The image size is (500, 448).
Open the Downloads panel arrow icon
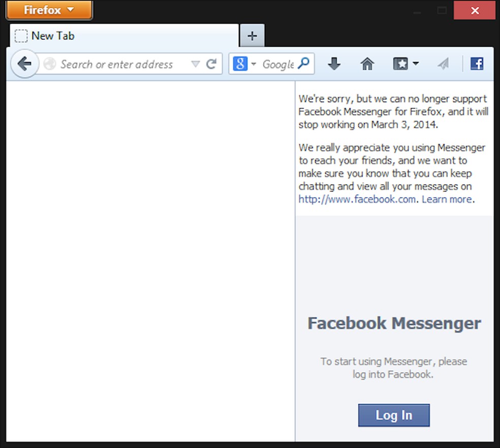pyautogui.click(x=334, y=64)
